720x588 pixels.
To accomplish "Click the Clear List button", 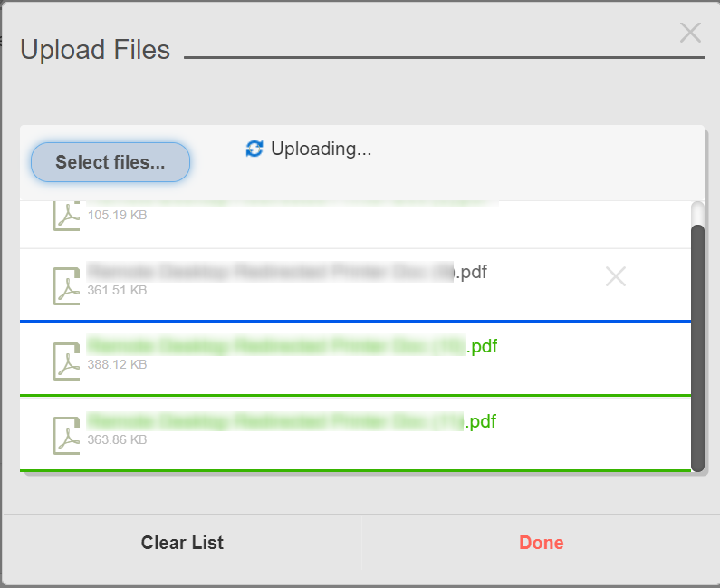I will [x=182, y=543].
